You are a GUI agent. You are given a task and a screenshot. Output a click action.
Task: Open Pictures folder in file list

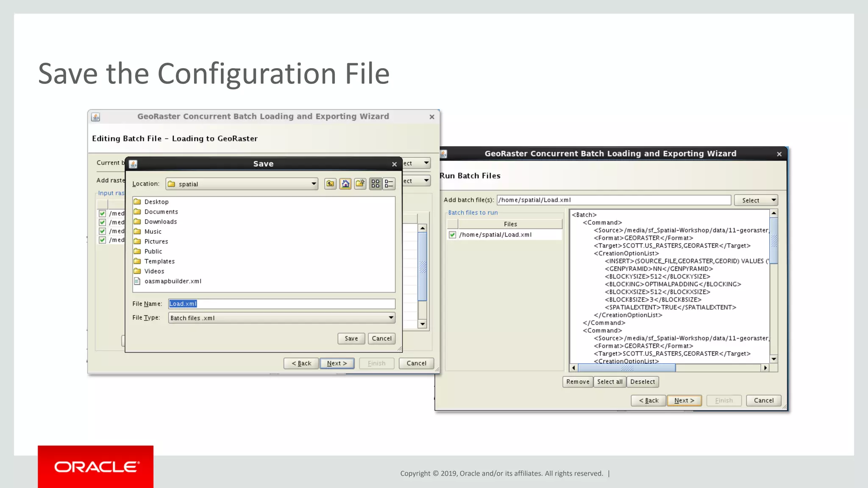151,241
